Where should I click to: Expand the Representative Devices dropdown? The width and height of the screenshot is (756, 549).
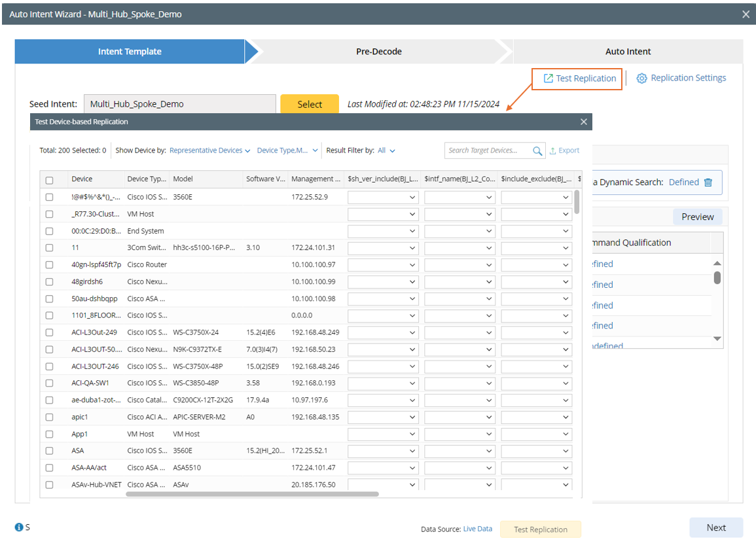pos(209,151)
